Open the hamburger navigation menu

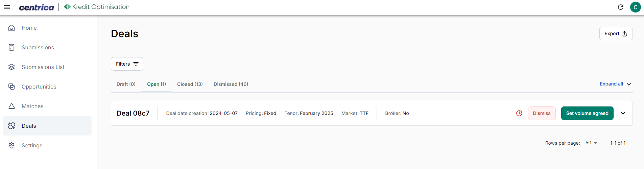[7, 7]
